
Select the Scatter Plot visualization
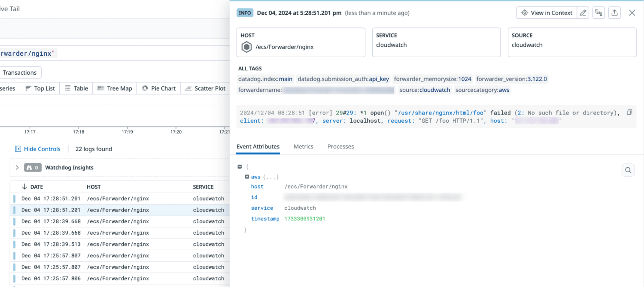(x=205, y=88)
